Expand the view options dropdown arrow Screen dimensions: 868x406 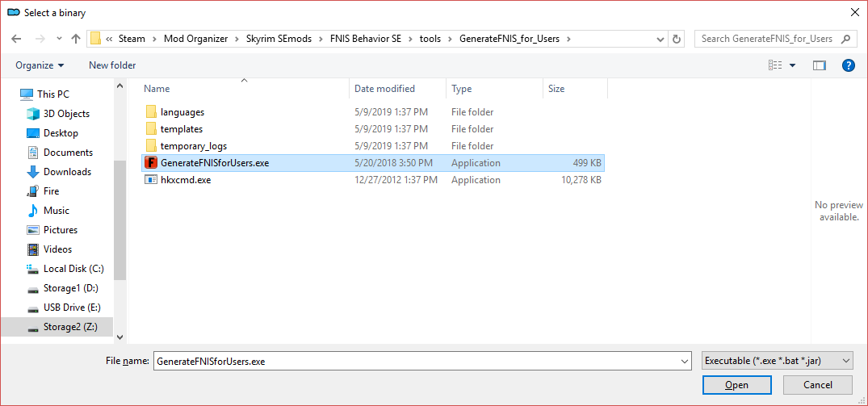pyautogui.click(x=792, y=65)
